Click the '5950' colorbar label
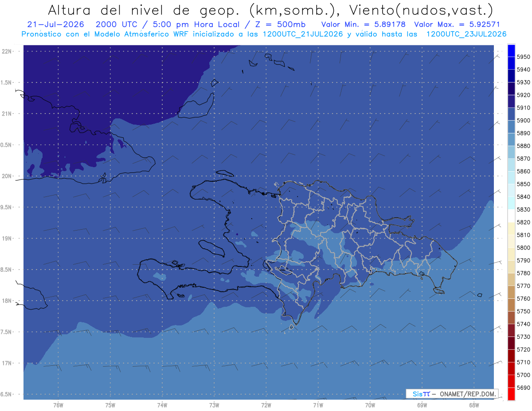Viewport: 532px width, 411px height. (x=524, y=57)
